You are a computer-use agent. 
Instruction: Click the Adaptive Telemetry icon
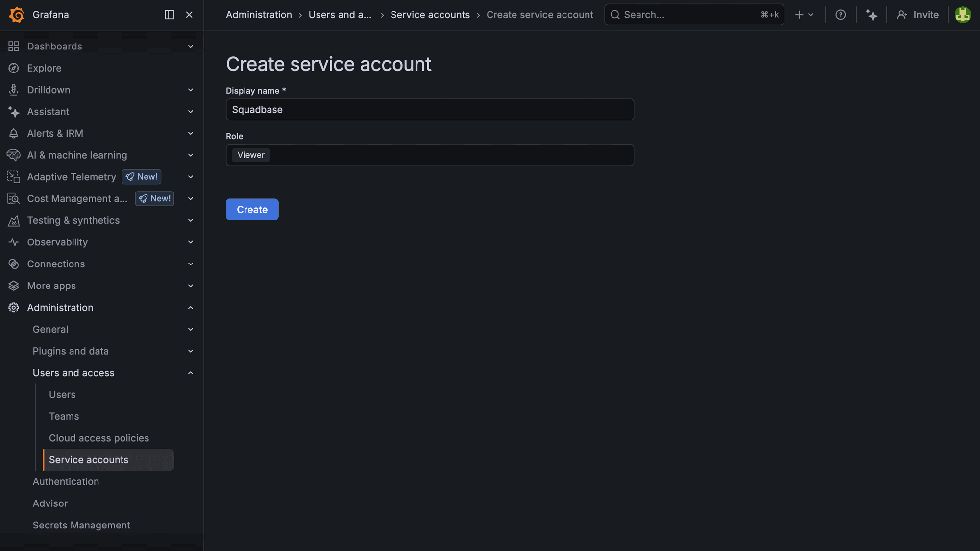click(x=14, y=177)
